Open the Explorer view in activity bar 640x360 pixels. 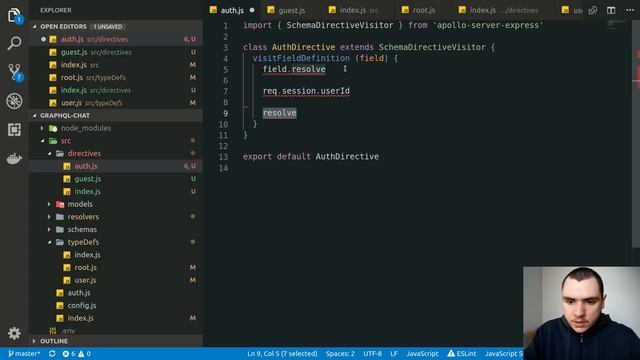click(x=14, y=16)
